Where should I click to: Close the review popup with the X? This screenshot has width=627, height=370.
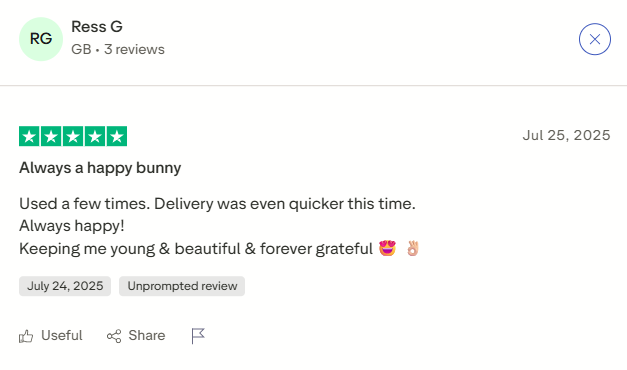(x=595, y=39)
